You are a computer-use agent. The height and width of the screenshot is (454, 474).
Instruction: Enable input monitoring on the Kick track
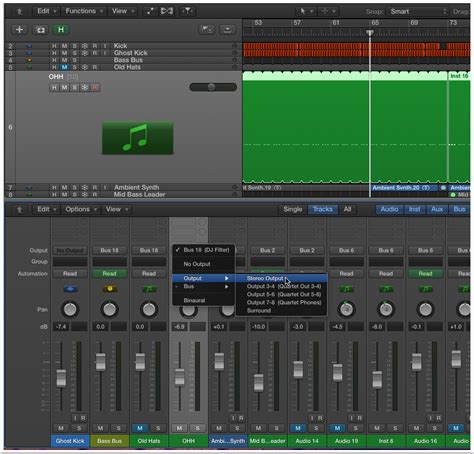(105, 46)
